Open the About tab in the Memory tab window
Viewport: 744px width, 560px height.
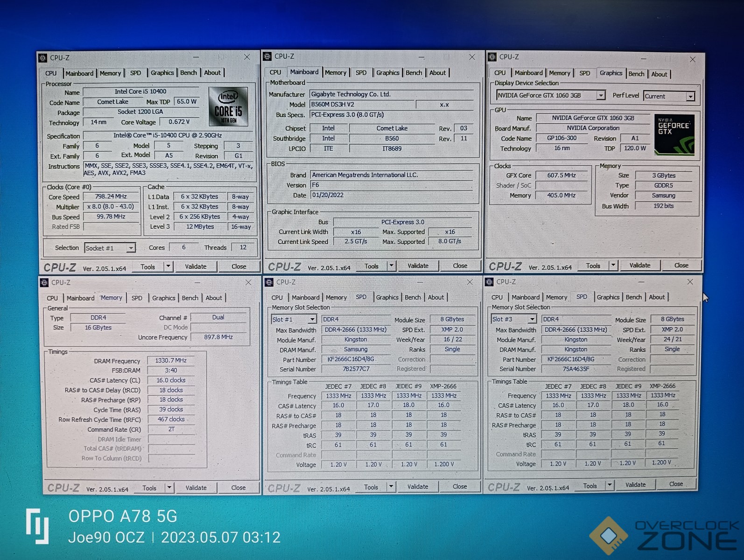tap(214, 298)
